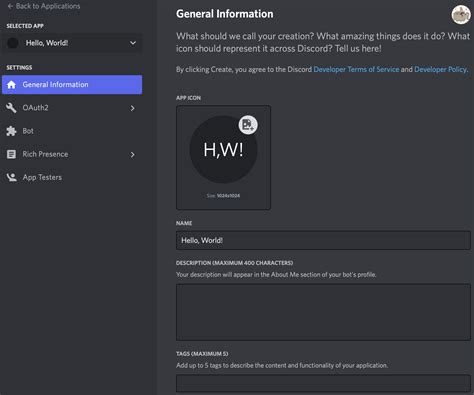This screenshot has width=474, height=395.
Task: Click the back arrow icon at top left
Action: 10,6
